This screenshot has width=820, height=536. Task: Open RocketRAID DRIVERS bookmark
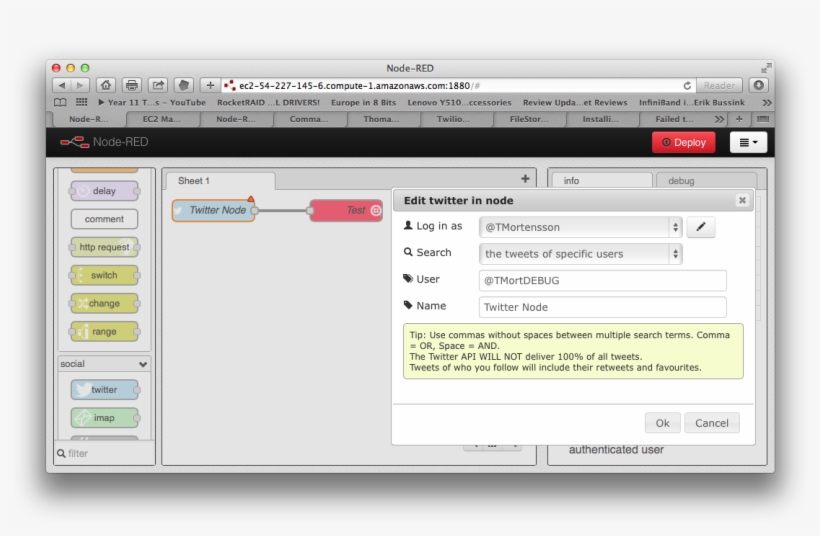tap(268, 102)
